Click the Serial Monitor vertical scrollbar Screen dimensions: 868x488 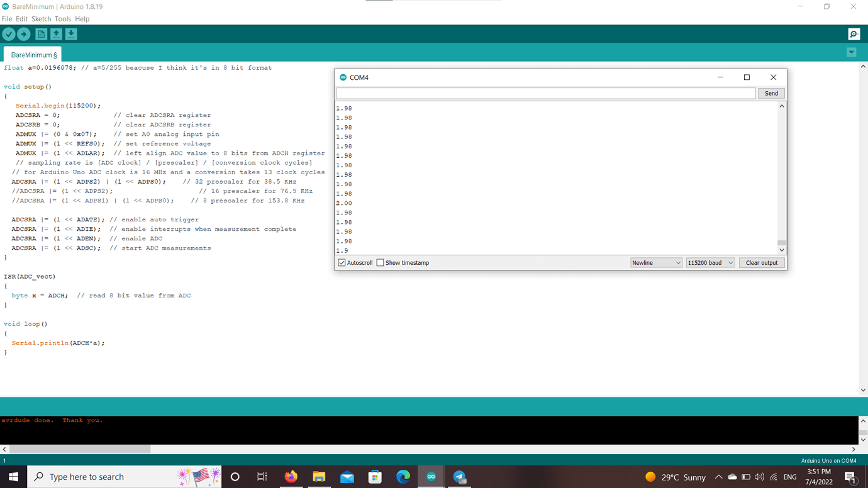tap(781, 242)
